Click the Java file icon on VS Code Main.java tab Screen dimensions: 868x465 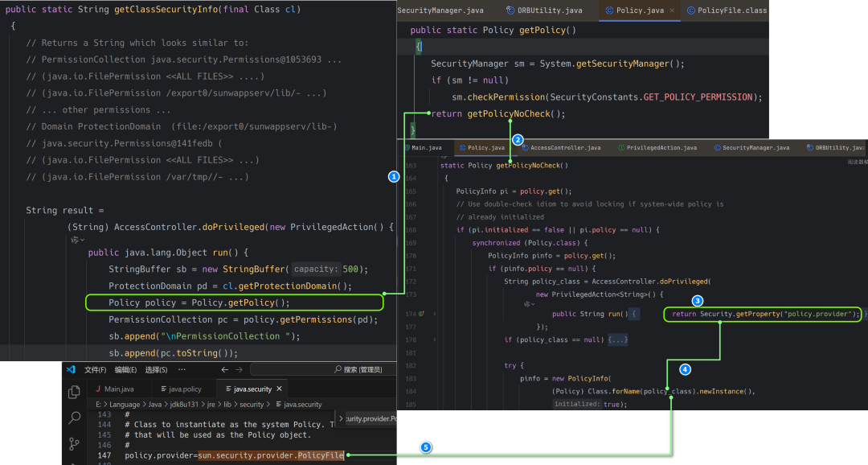(98, 389)
